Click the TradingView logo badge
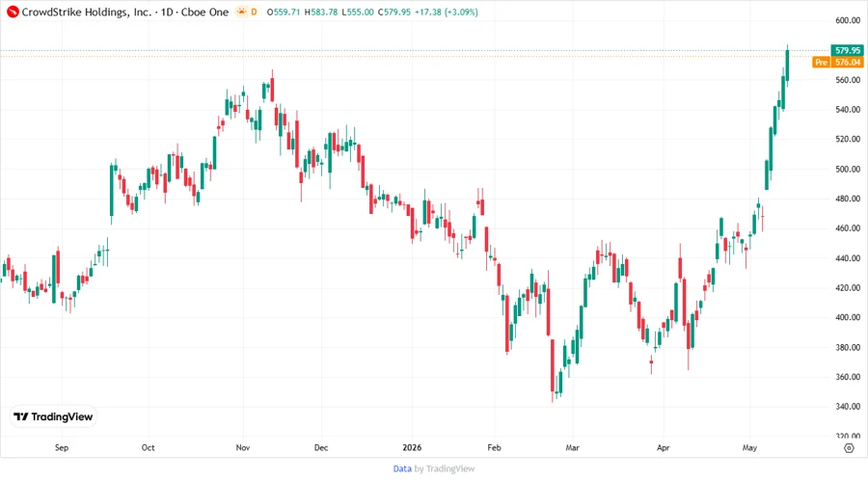The height and width of the screenshot is (480, 868). coord(53,416)
